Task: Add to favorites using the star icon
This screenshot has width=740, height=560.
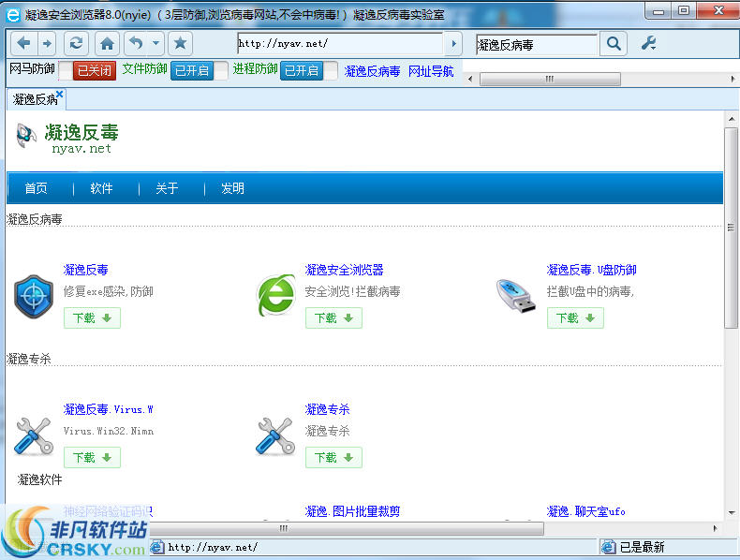Action: point(180,44)
